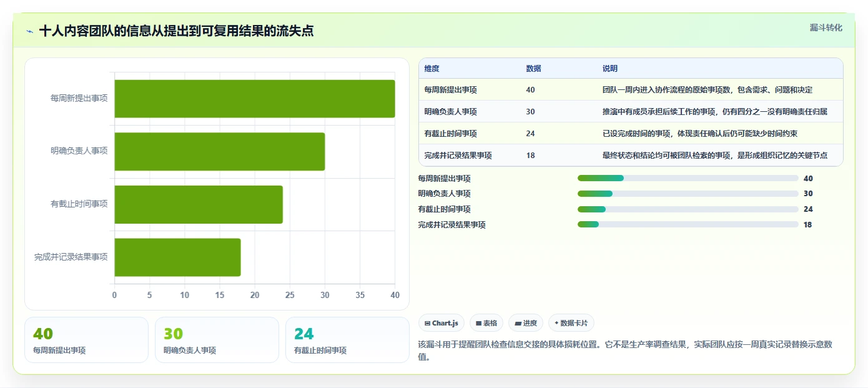
Task: Select the 完成并记录结果事项 table row label
Action: click(x=458, y=156)
